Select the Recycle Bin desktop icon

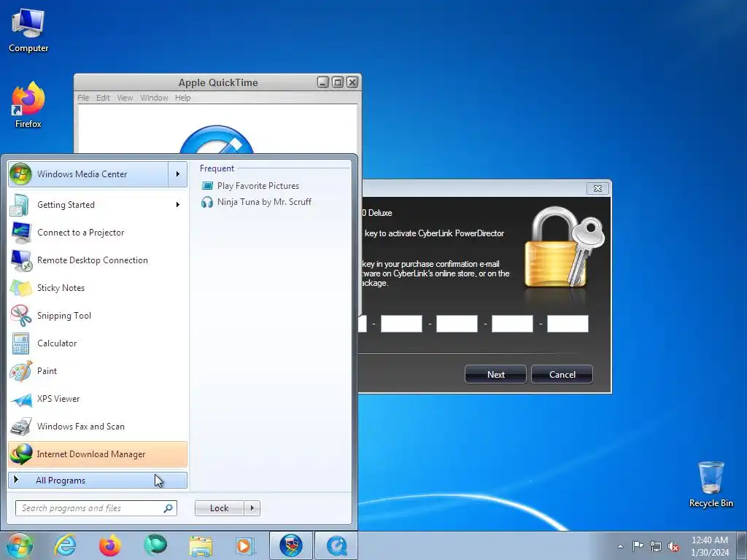pos(711,484)
